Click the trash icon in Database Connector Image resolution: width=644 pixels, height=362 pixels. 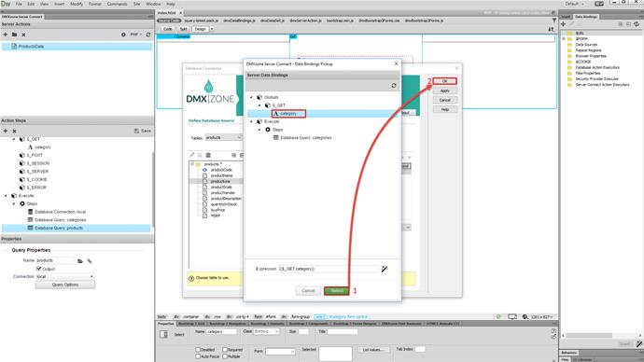click(208, 155)
